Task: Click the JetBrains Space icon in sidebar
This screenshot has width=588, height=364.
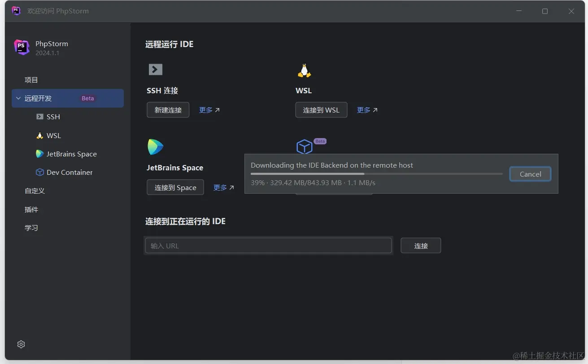Action: pos(40,154)
